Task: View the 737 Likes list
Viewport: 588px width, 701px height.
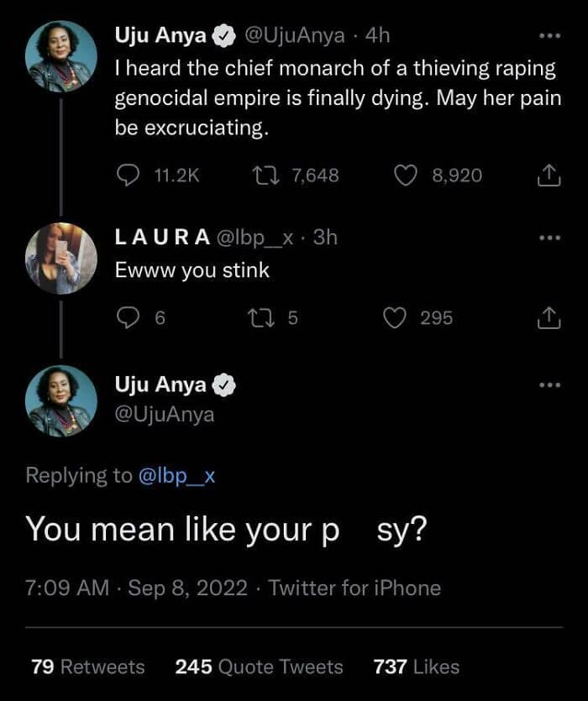Action: point(417,667)
